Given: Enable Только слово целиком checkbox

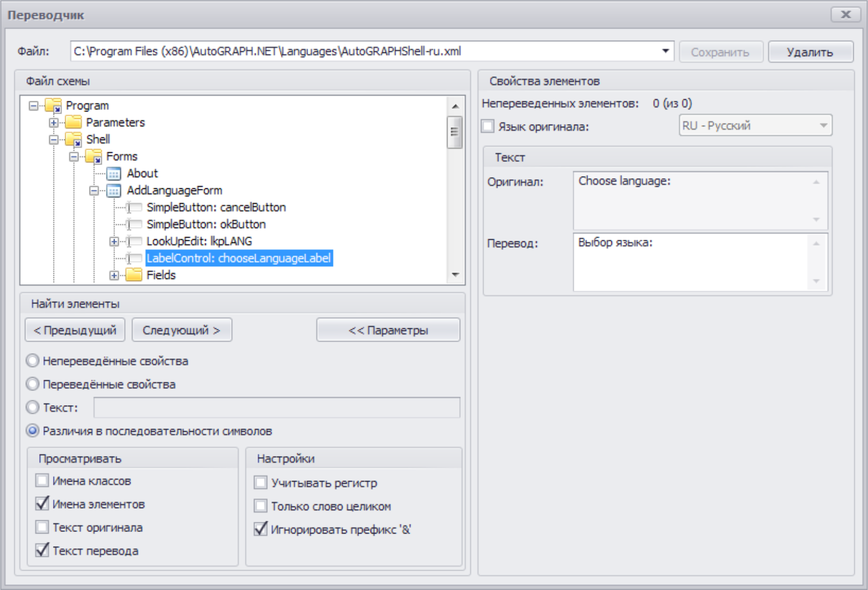Looking at the screenshot, I should click(261, 505).
